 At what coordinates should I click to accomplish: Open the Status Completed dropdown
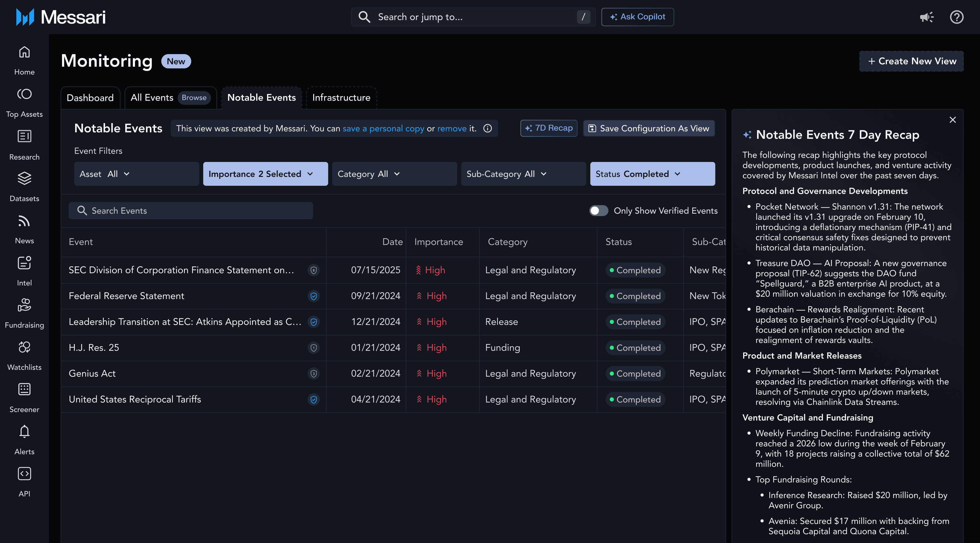tap(652, 174)
